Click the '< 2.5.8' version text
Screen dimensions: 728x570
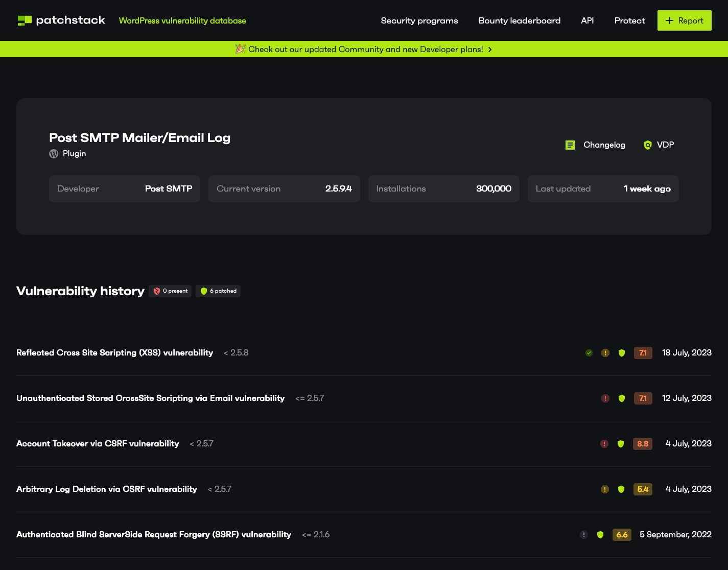[x=236, y=353]
